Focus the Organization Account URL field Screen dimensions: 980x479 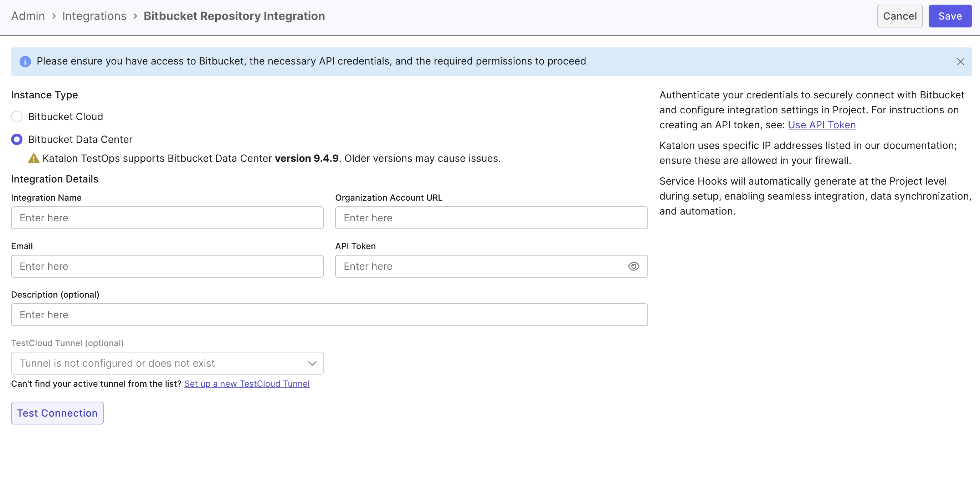point(491,218)
